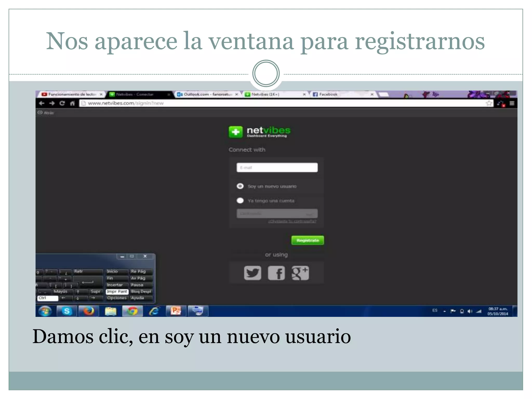Click the taskbar clock and date
This screenshot has width=532, height=399.
(498, 311)
